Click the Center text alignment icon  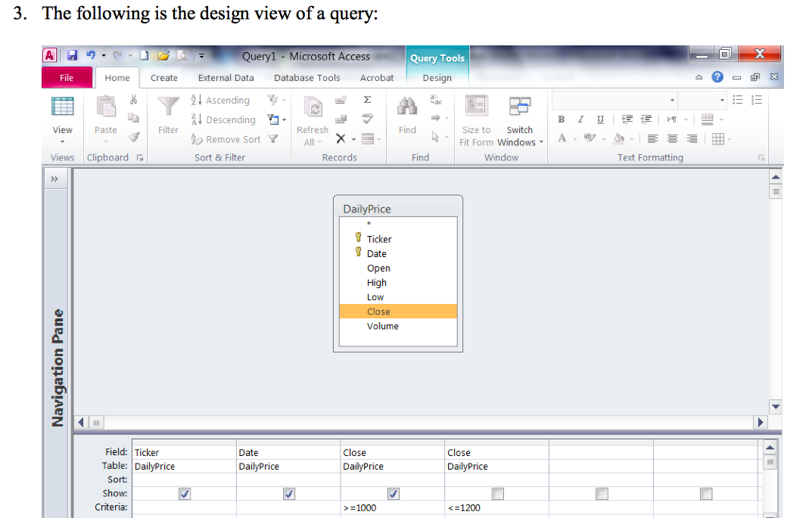tap(672, 138)
